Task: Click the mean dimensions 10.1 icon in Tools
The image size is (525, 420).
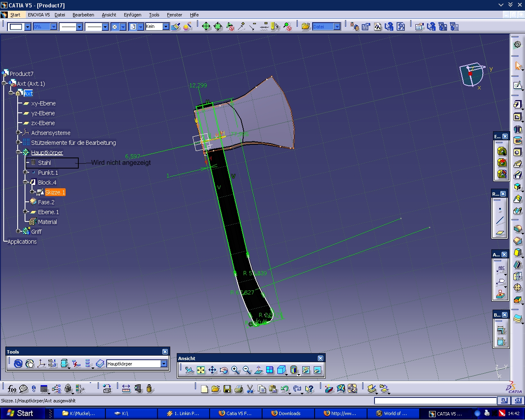Action: [52, 363]
